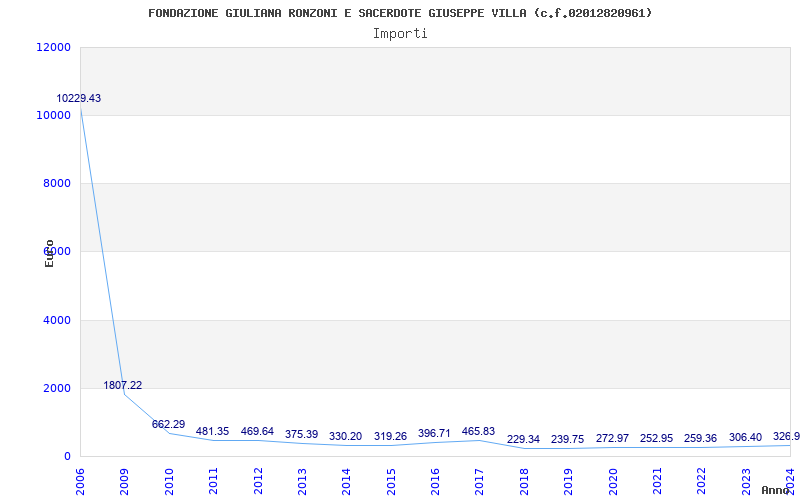This screenshot has height=500, width=800.
Task: Click the 10000 y-axis tick label
Action: (54, 115)
